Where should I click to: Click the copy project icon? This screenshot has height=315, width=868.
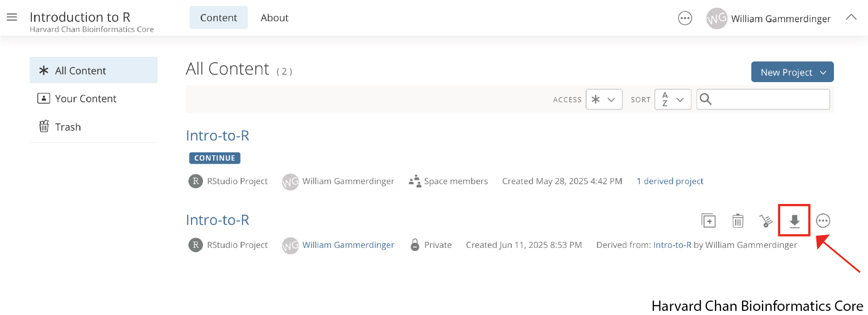708,220
